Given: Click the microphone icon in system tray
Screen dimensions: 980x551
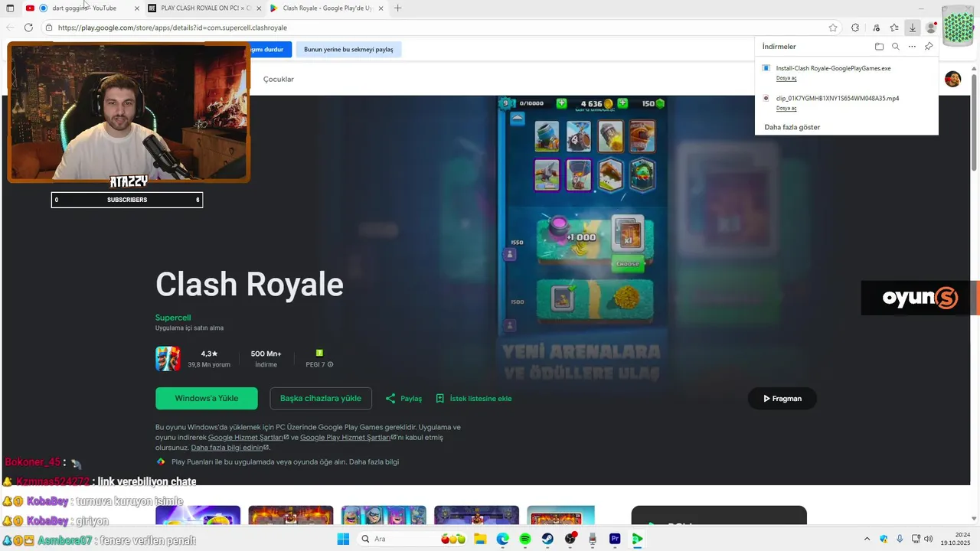Looking at the screenshot, I should [900, 539].
